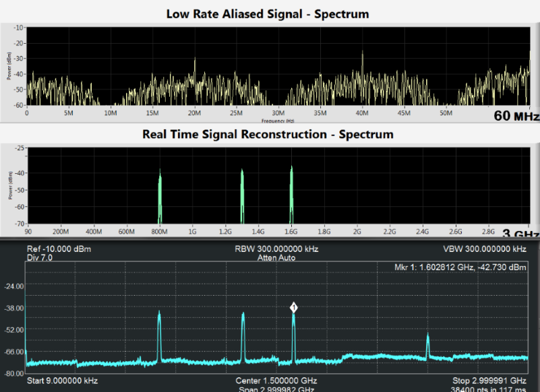Select the Center 1.500000 GHz field

pyautogui.click(x=276, y=381)
